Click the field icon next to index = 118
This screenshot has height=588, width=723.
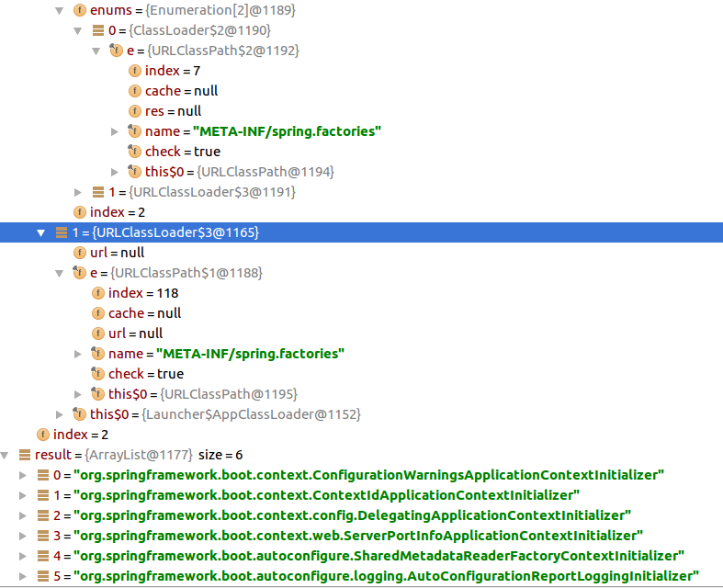[x=98, y=293]
